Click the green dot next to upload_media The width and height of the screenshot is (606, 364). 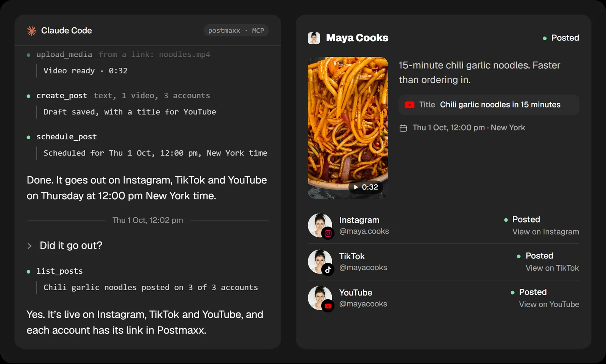pos(28,55)
